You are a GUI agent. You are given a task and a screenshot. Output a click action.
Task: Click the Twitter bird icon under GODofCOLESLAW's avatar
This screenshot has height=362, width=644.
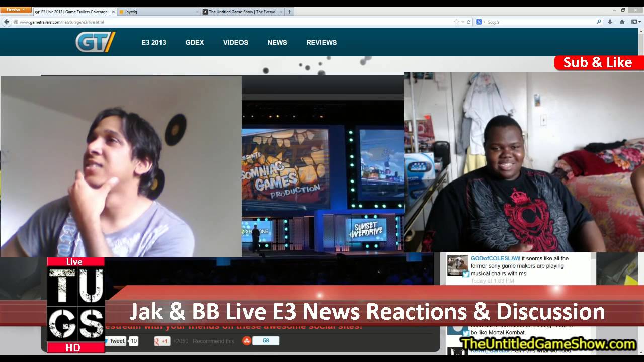click(466, 274)
